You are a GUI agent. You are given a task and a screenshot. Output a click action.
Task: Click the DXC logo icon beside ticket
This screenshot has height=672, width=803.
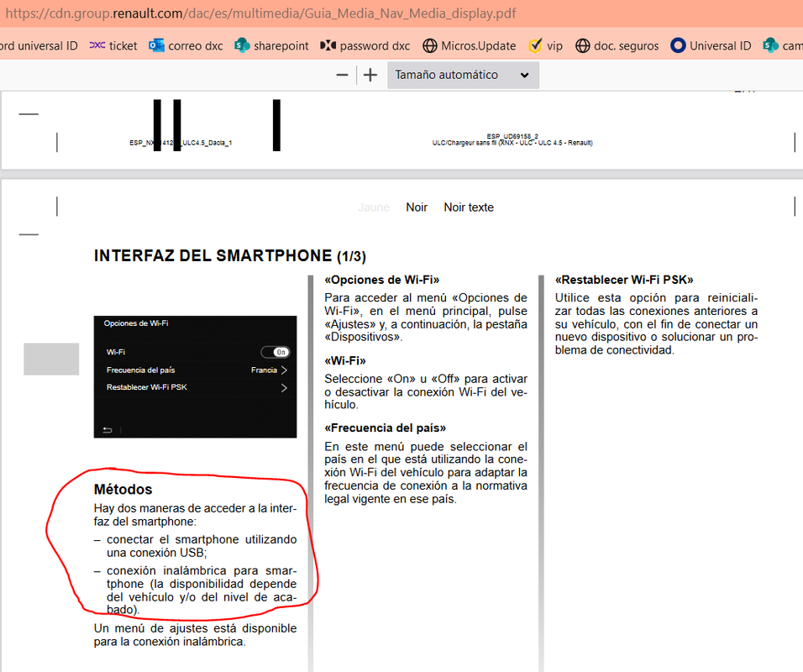pyautogui.click(x=97, y=45)
